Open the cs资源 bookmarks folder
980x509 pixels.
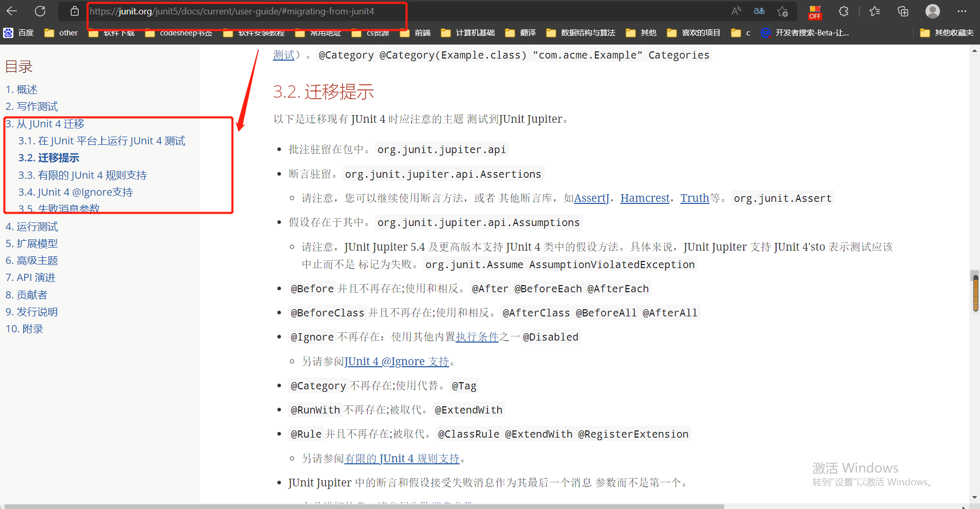point(371,33)
